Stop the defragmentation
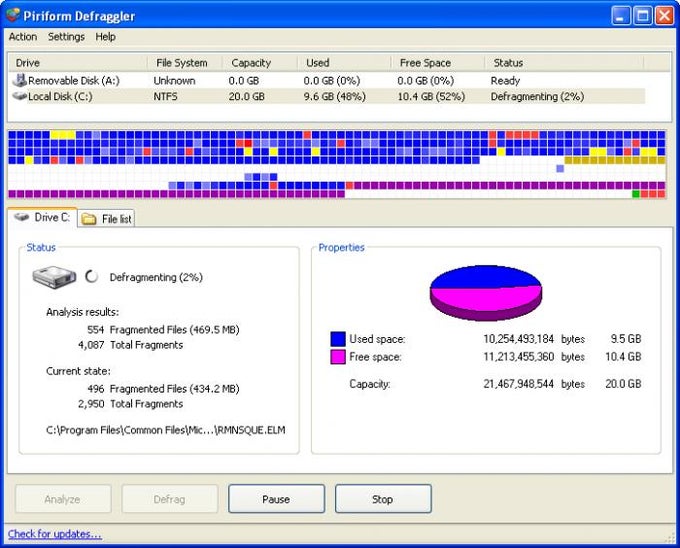Viewport: 680px width, 548px height. [383, 499]
